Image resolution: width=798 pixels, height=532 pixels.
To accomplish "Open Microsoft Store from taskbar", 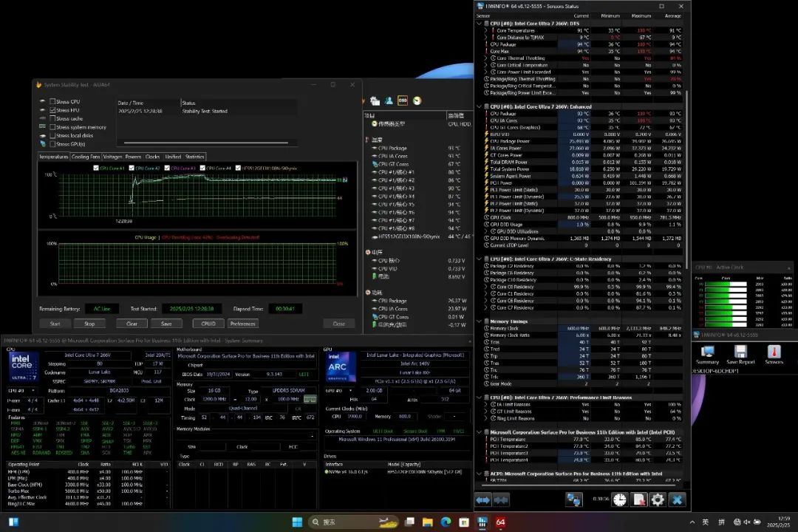I will (463, 522).
